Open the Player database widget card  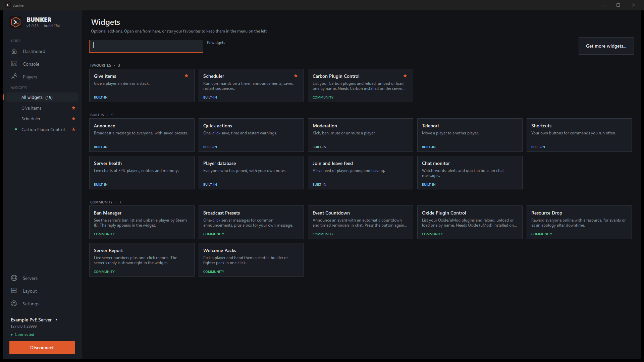click(x=251, y=173)
